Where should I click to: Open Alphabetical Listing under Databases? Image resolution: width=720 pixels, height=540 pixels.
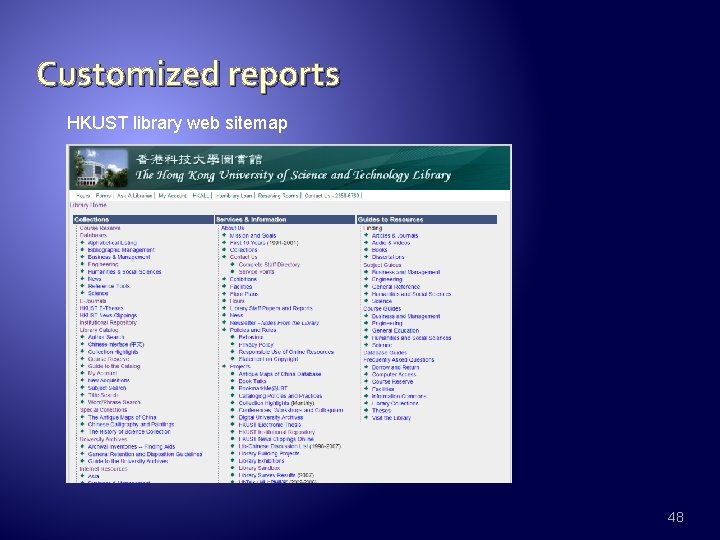pyautogui.click(x=112, y=242)
